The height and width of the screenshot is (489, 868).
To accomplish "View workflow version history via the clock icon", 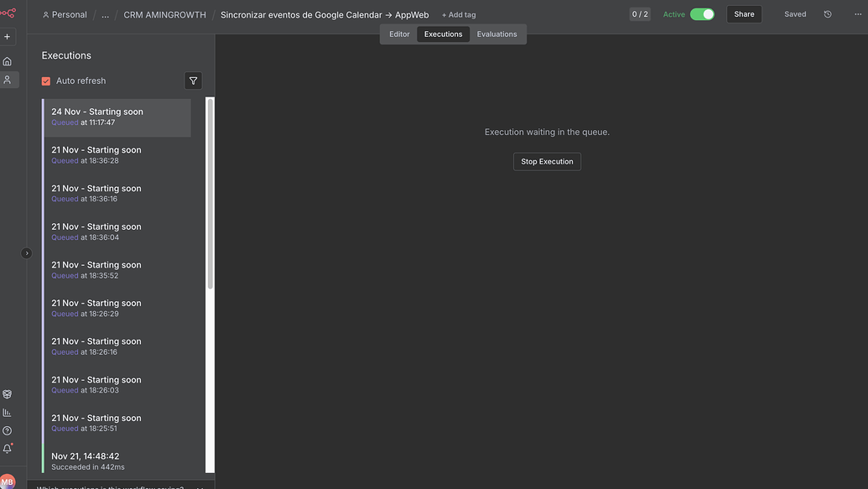I will [826, 13].
